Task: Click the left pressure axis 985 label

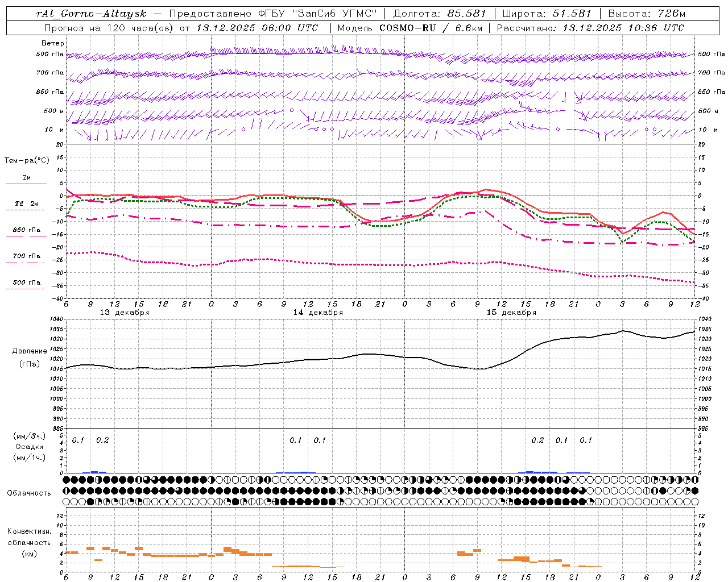Action: pyautogui.click(x=58, y=429)
